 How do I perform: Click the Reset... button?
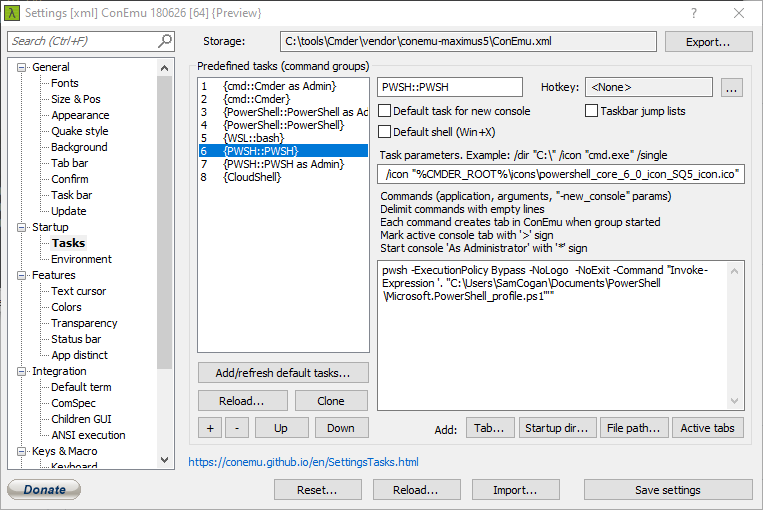tap(317, 490)
